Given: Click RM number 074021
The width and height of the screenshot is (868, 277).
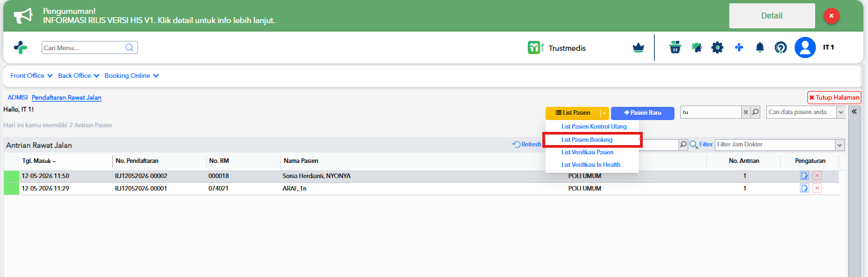Looking at the screenshot, I should pyautogui.click(x=218, y=189).
